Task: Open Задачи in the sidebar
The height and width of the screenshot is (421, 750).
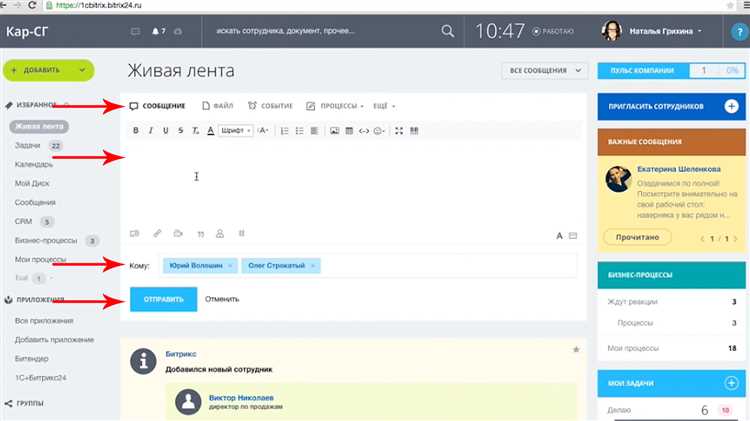Action: coord(28,145)
